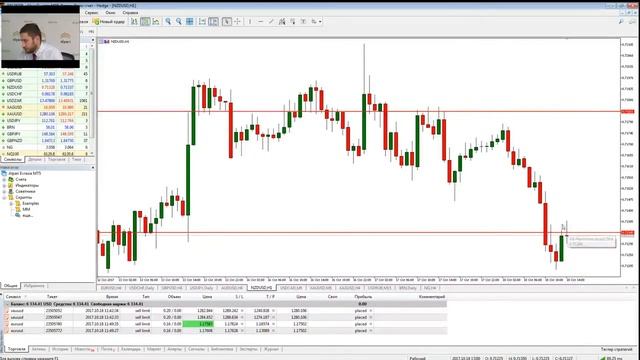
Task: Collapse the balance summary row expander
Action: (x=7, y=304)
